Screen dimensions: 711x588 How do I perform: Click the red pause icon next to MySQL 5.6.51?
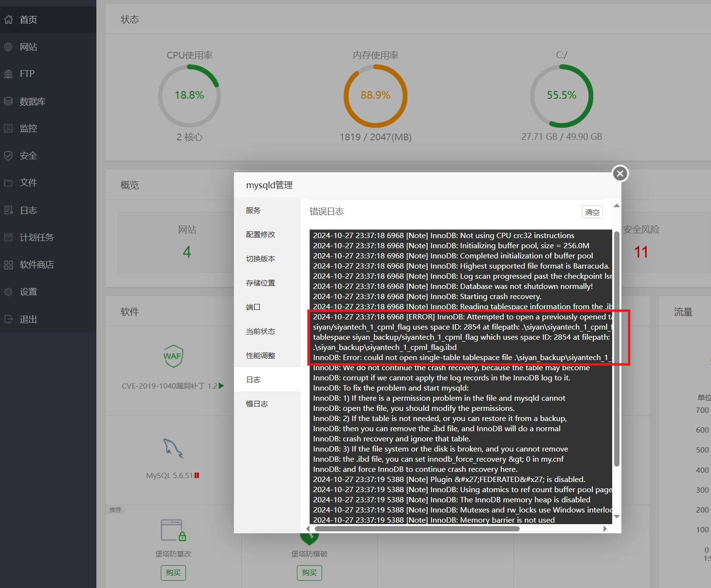pyautogui.click(x=197, y=476)
